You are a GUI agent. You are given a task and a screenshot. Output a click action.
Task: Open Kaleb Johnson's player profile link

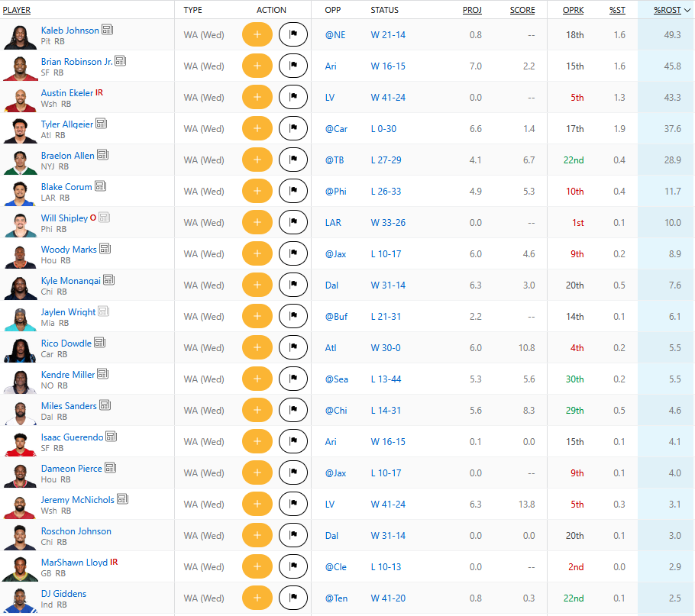point(70,30)
